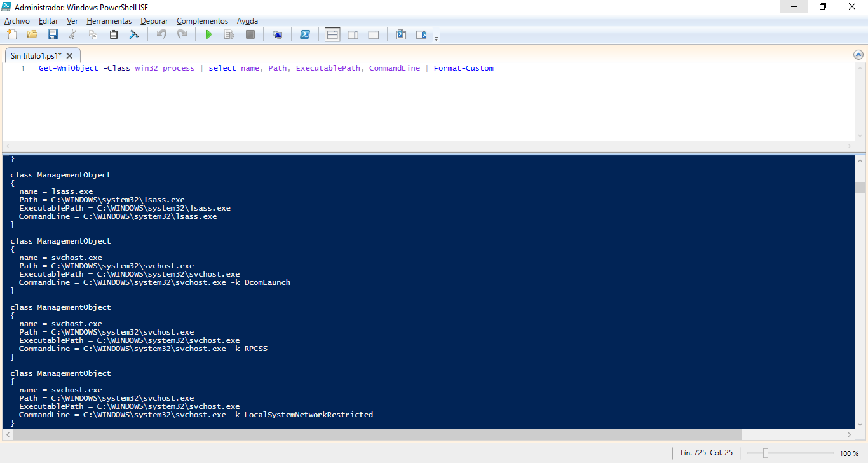The height and width of the screenshot is (463, 868).
Task: Save the script using the Save icon
Action: click(x=53, y=34)
